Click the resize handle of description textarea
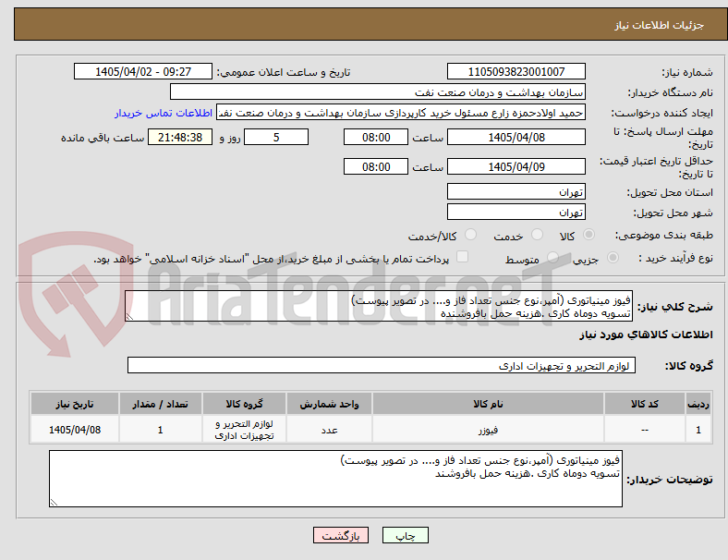Screen dimensions: 728x560 129,317
